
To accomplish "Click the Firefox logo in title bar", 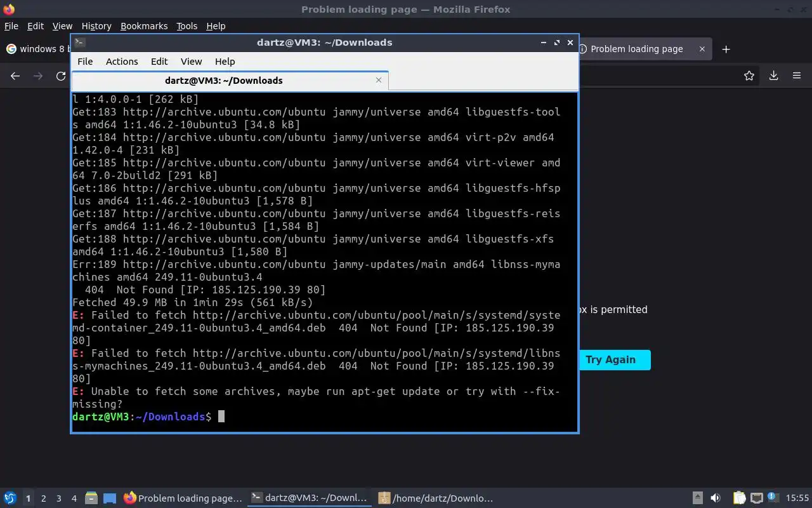I will [x=8, y=9].
